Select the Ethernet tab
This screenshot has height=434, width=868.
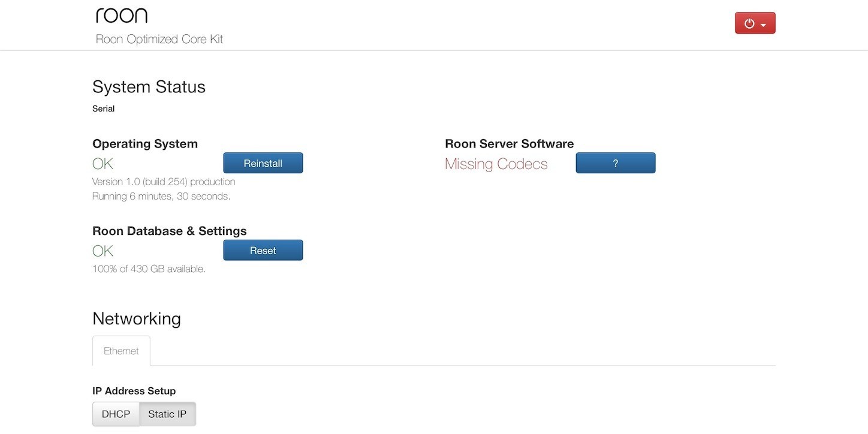pyautogui.click(x=121, y=351)
